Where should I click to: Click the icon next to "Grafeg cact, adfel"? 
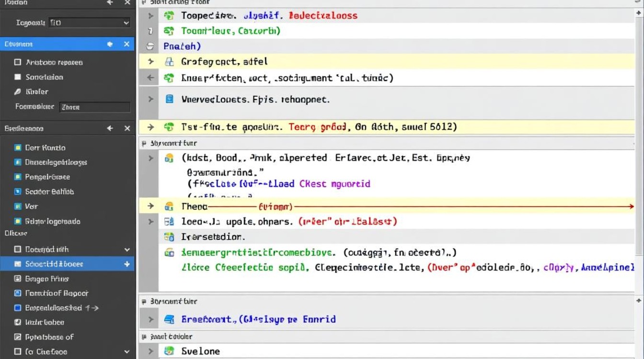(169, 61)
